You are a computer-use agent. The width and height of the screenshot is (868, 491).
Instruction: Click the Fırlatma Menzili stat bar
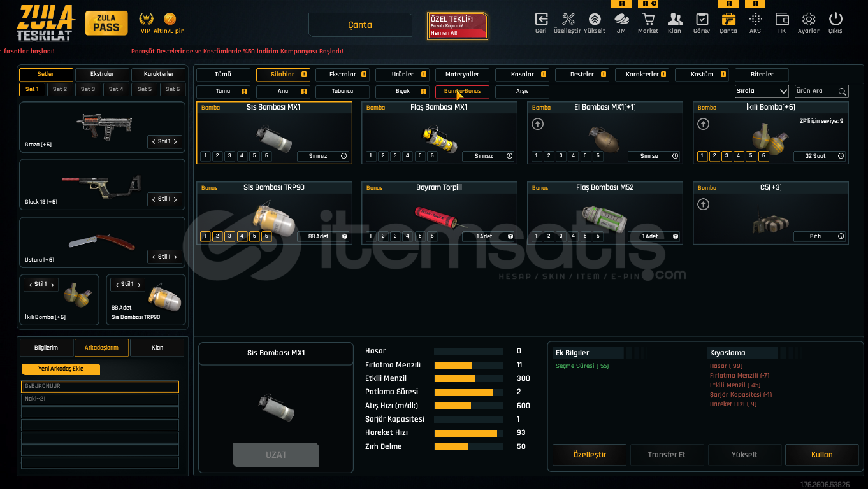click(468, 366)
